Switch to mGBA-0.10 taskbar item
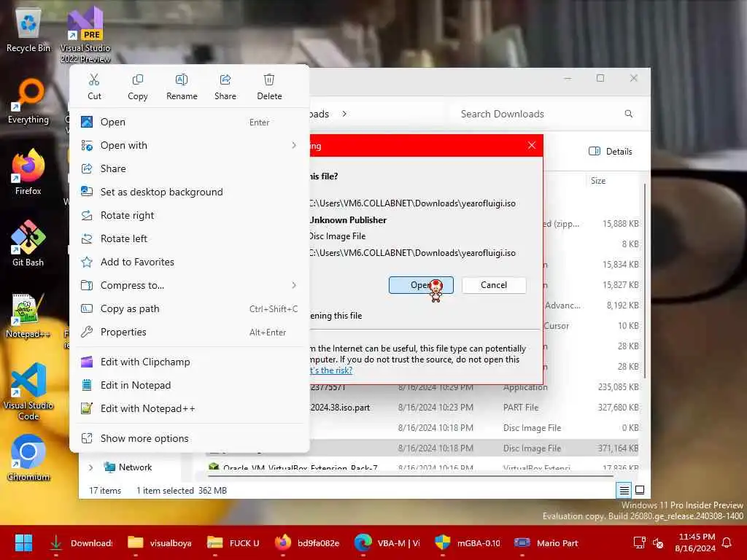Image resolution: width=747 pixels, height=560 pixels. click(468, 542)
